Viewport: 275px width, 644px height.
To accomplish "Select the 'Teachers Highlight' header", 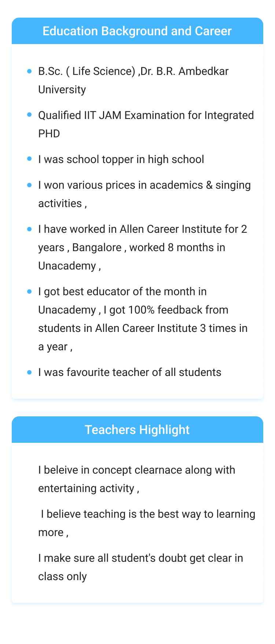I will point(137,430).
